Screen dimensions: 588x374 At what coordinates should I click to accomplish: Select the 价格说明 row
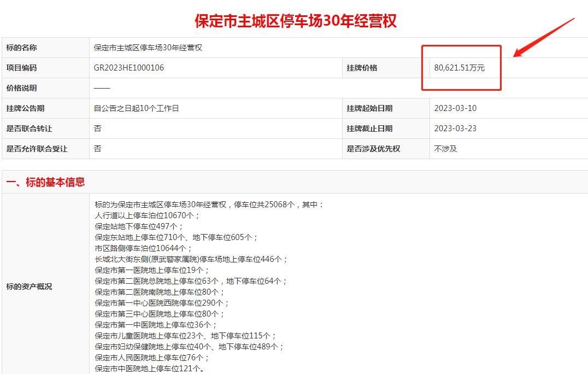pos(25,87)
